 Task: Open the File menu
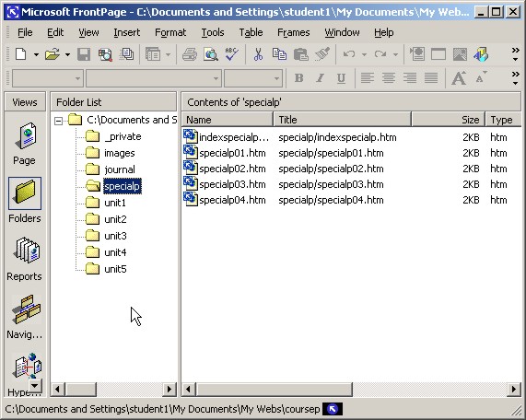(x=25, y=32)
